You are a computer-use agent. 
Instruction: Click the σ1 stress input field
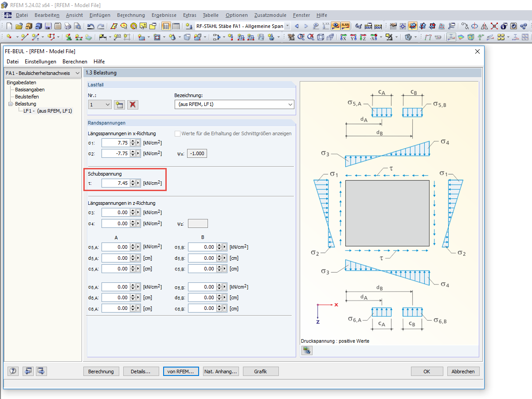point(115,143)
